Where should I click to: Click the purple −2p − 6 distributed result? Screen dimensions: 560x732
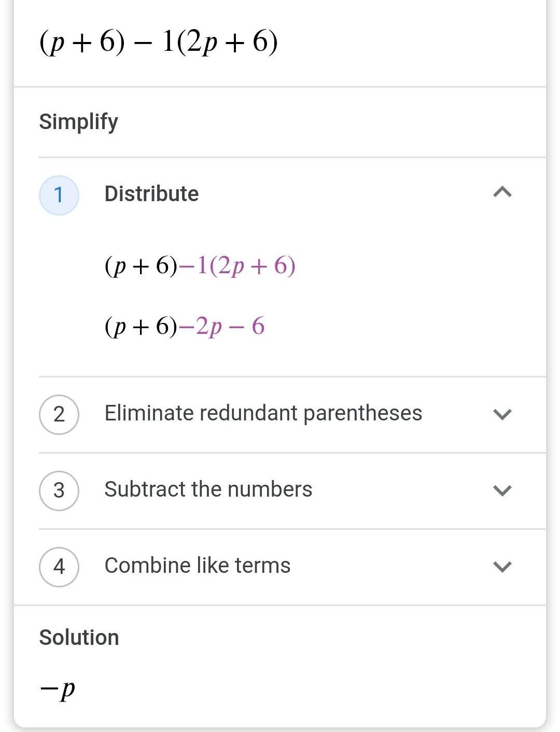[x=221, y=327]
